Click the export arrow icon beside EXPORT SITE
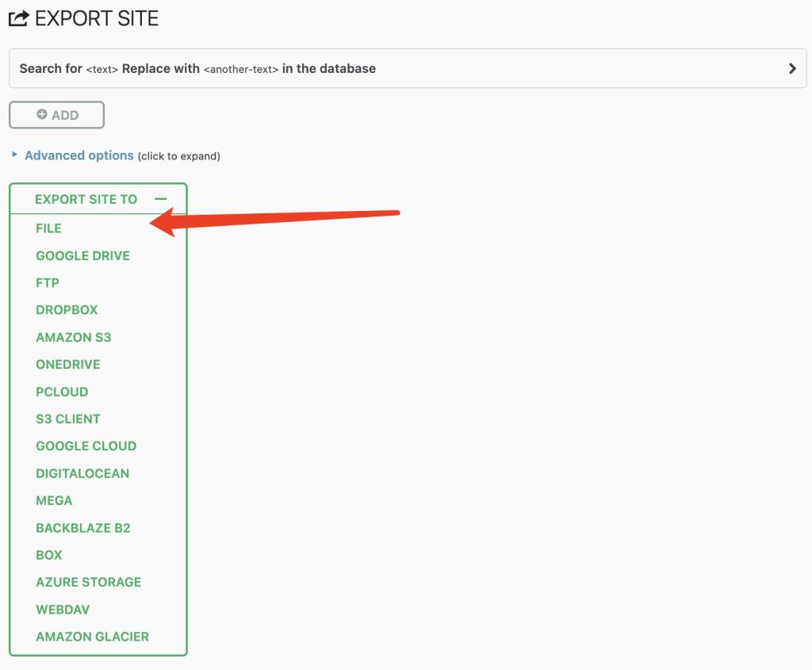 click(x=18, y=17)
